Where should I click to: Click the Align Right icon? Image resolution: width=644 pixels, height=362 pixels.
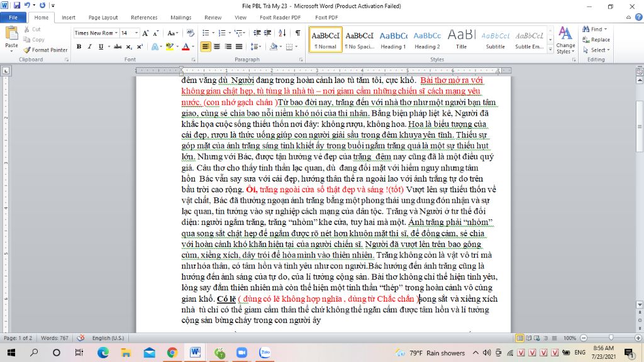pos(228,47)
